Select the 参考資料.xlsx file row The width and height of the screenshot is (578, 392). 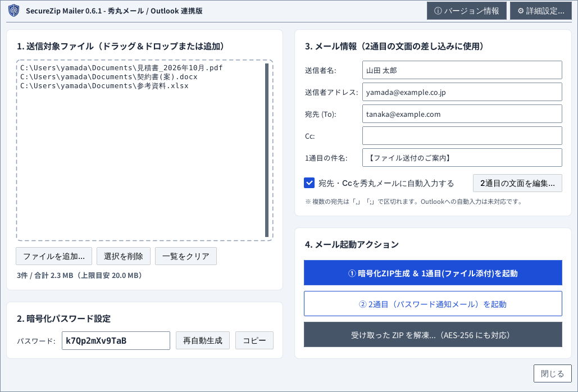[104, 86]
